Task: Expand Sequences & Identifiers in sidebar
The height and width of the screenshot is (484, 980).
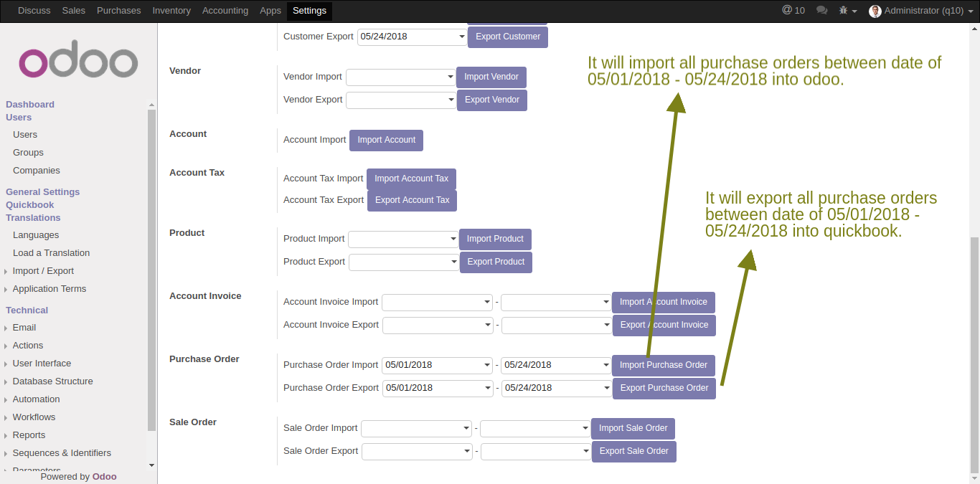Action: click(62, 453)
